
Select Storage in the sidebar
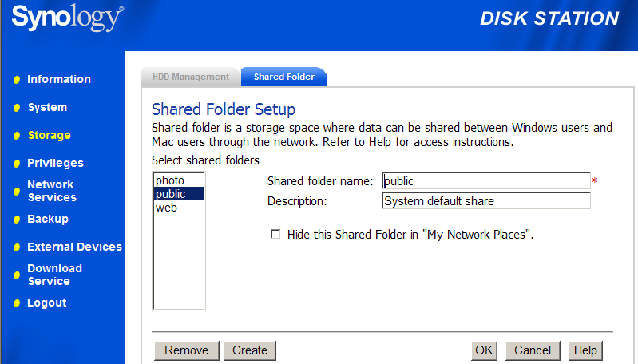tap(49, 135)
